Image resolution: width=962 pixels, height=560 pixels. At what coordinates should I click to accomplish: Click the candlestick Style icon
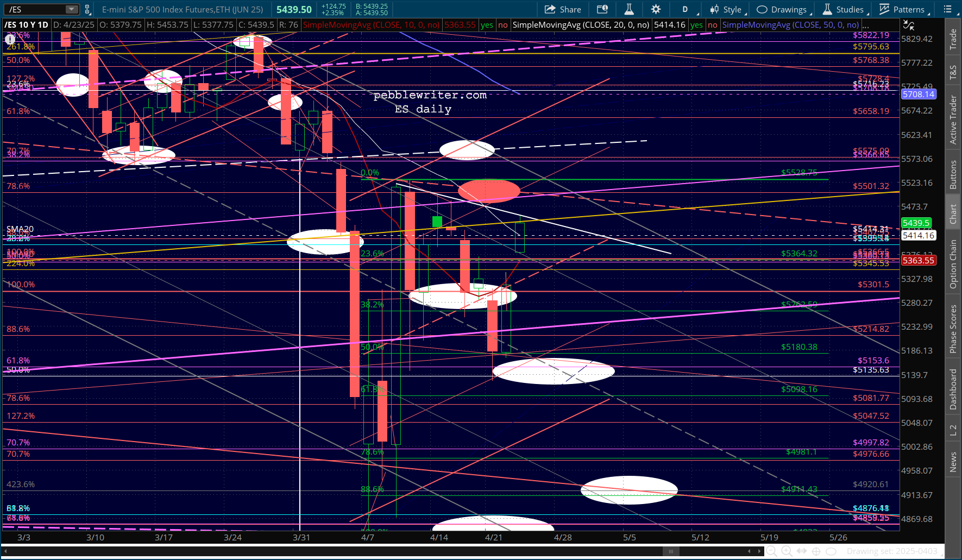coord(714,9)
